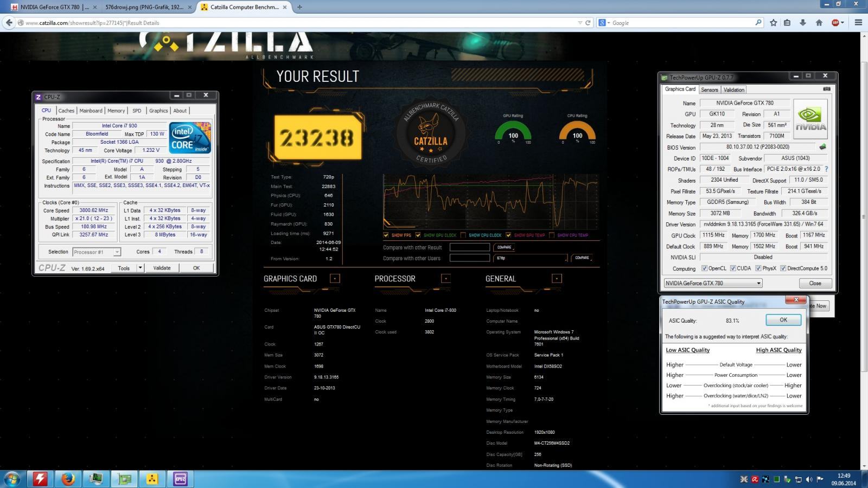
Task: Go back using the browser back arrow
Action: pos(9,23)
